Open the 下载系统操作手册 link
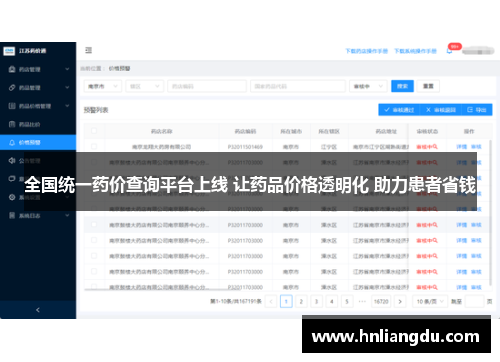This screenshot has width=500, height=362. (415, 51)
